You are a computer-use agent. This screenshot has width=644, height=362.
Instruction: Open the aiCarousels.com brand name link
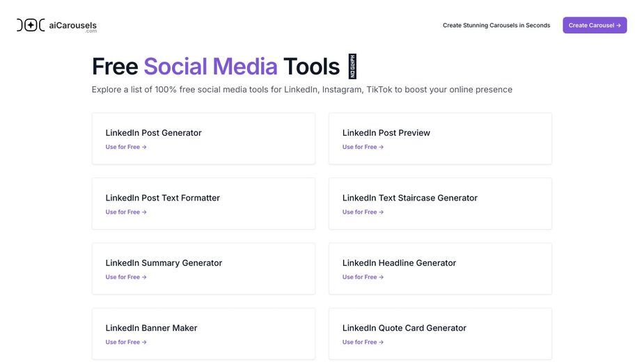(72, 26)
